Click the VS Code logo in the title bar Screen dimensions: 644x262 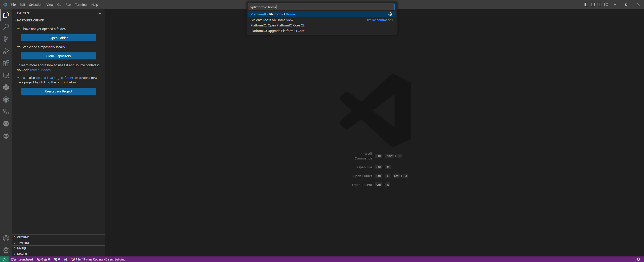coord(5,5)
